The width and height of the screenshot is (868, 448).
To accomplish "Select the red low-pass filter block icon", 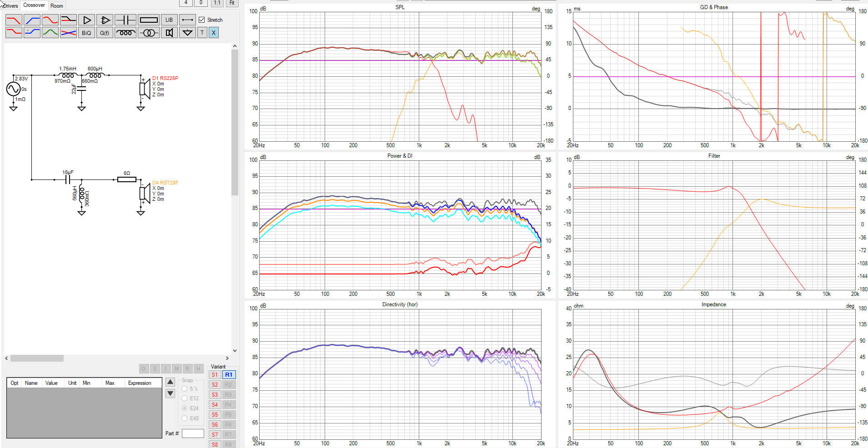I will click(14, 20).
